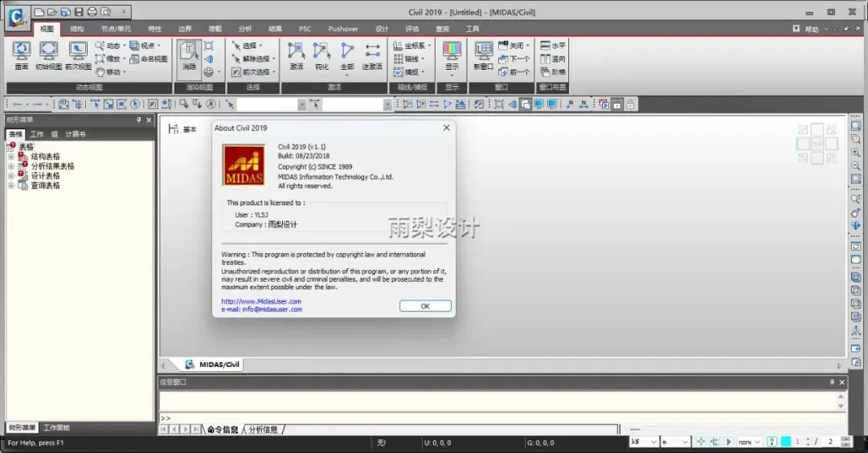
Task: Click the first combo box in second toolbar
Action: [x=272, y=104]
